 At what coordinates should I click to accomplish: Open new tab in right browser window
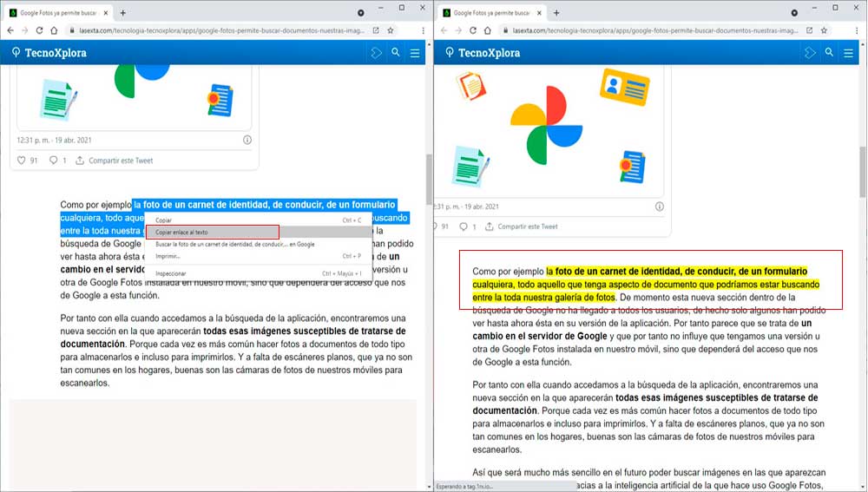(556, 13)
